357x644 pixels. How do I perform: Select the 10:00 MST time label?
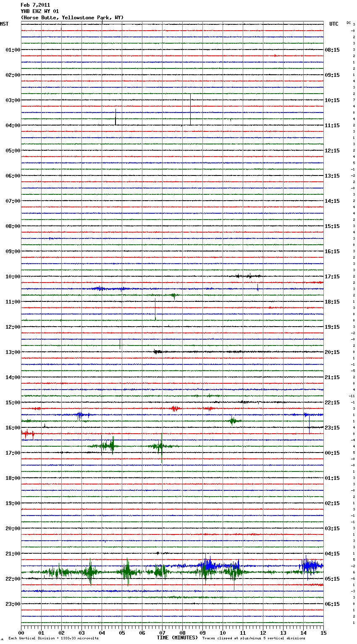(13, 277)
